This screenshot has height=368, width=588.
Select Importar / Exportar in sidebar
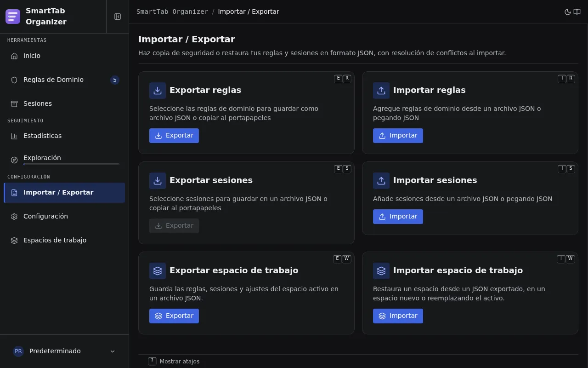(x=64, y=192)
